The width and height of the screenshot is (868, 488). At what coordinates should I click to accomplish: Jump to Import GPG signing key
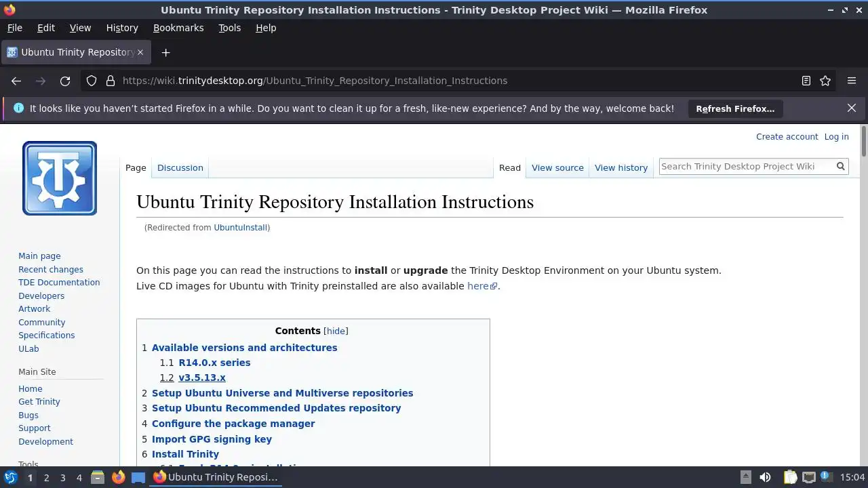(212, 439)
